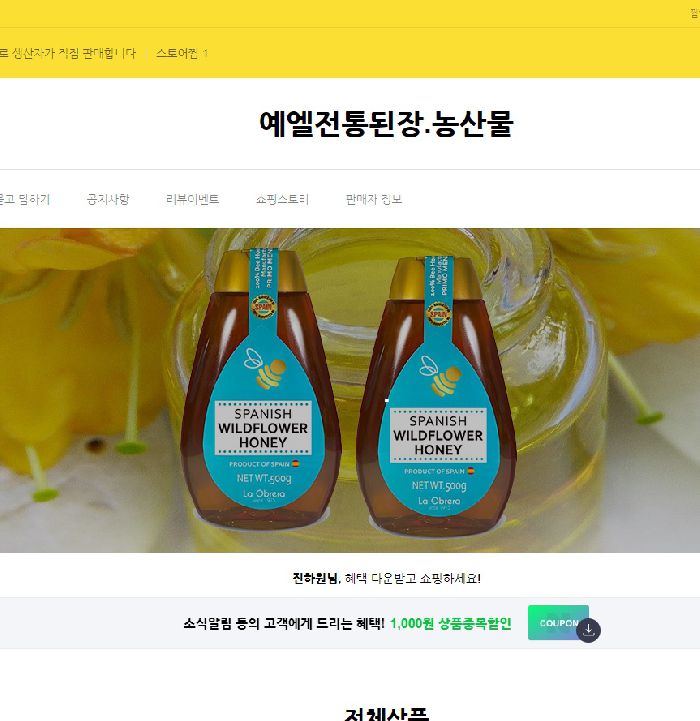The image size is (700, 721).
Task: Click the green 1,000원 상품중복할인 text
Action: click(450, 624)
